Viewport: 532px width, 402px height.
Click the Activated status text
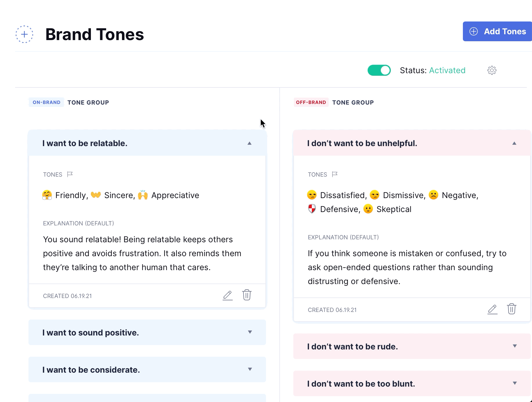click(447, 70)
